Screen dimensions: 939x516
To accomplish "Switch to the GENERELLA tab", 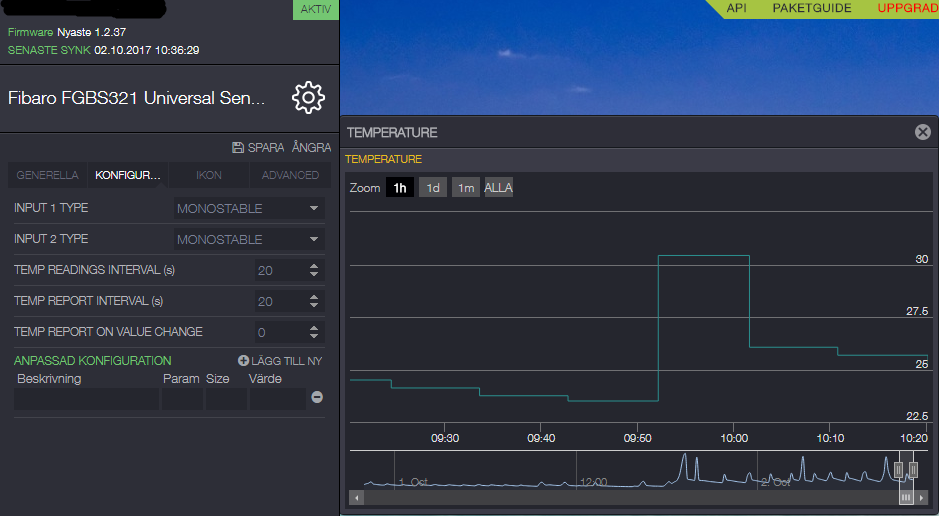I will (x=47, y=175).
